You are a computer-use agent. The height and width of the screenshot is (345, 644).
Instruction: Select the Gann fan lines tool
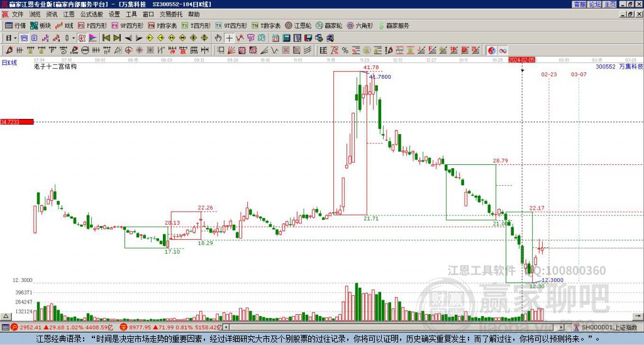(231, 50)
